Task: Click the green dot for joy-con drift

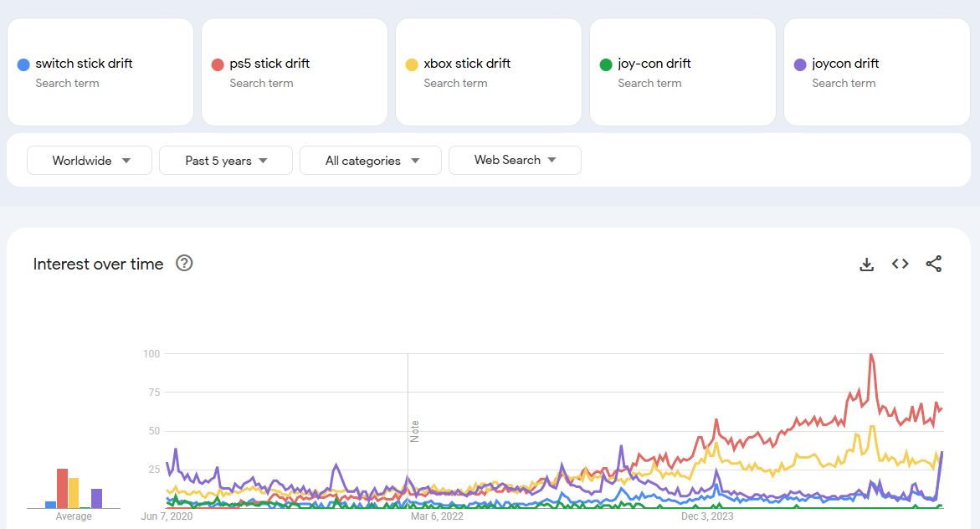Action: (606, 64)
